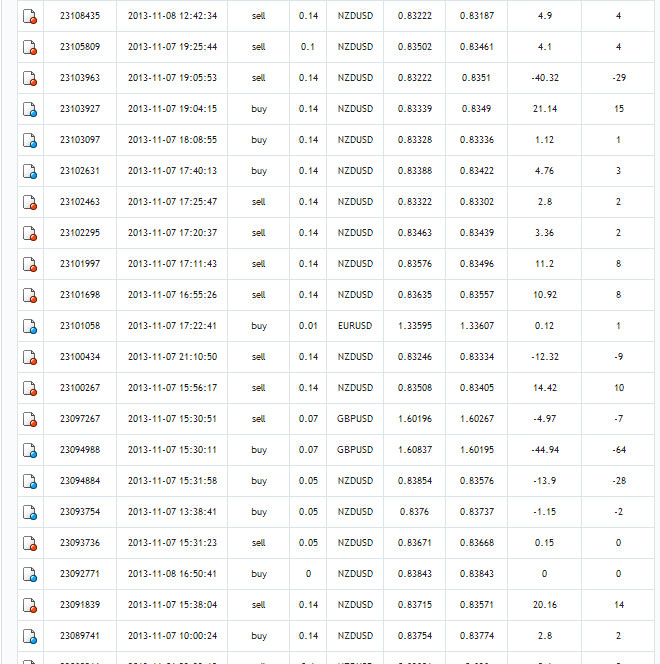660x664 pixels.
Task: Click the profit value 11.2
Action: (545, 263)
